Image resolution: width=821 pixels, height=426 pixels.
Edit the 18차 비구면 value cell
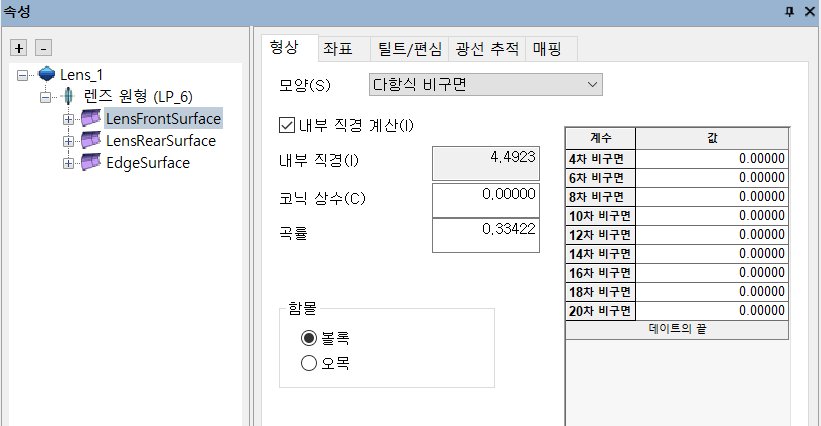pos(712,292)
